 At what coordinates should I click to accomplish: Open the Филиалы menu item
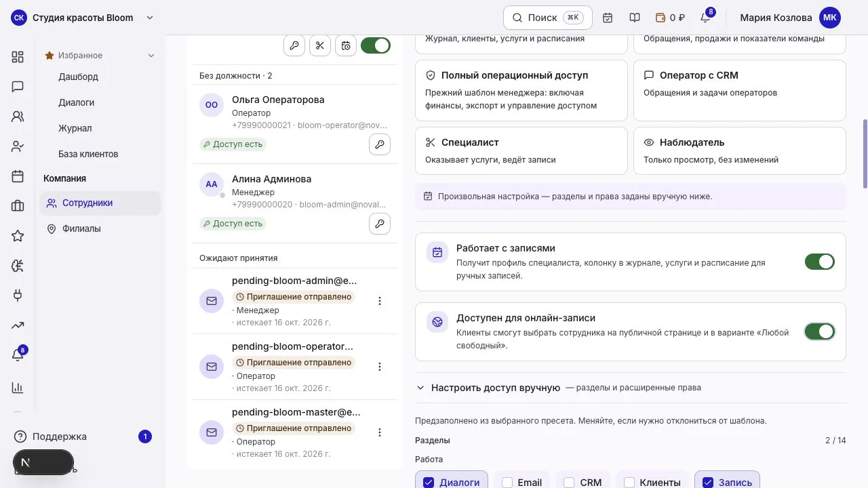coord(81,228)
